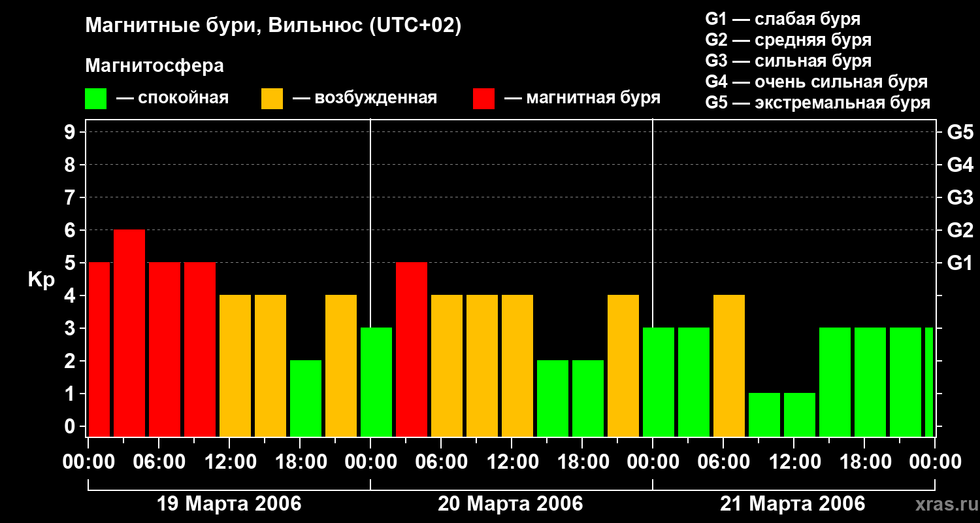Viewport: 980px width, 523px height.
Task: Click the '21 Марта 2006' date label
Action: coord(792,504)
